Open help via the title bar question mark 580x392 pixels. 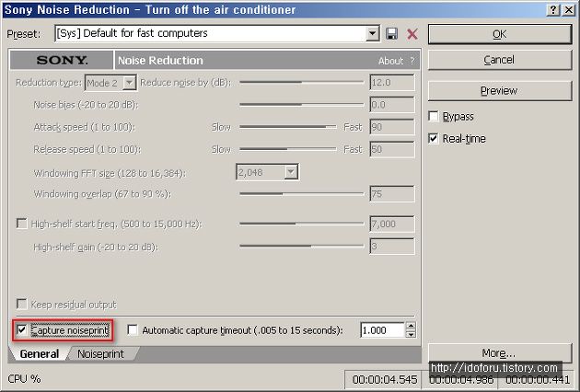pyautogui.click(x=553, y=9)
